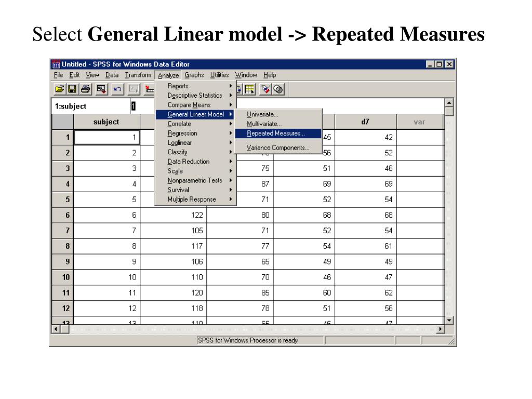This screenshot has width=532, height=399.
Task: Choose Multivariate... from the submenu
Action: pyautogui.click(x=278, y=124)
